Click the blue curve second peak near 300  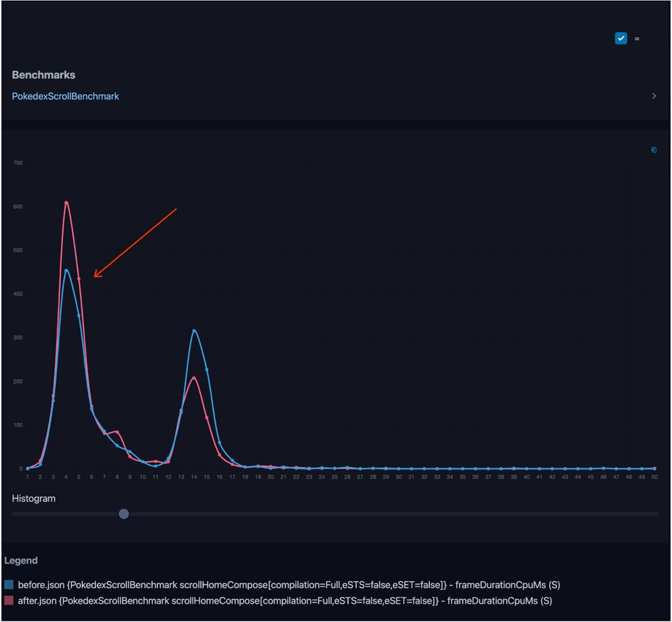(x=194, y=330)
